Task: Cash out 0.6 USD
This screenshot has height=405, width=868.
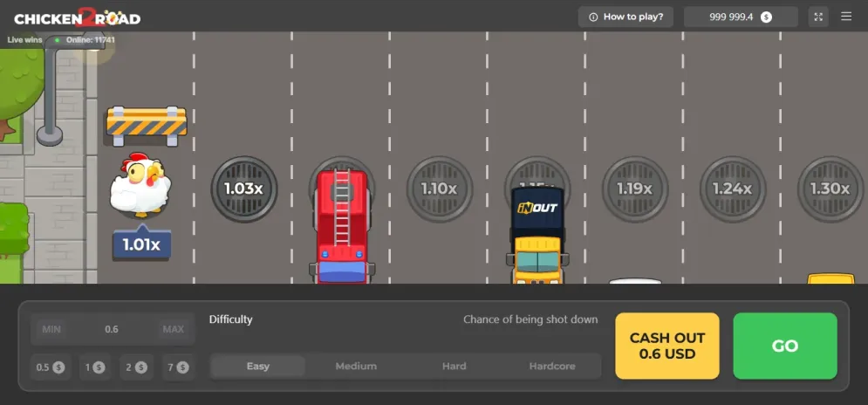Action: pyautogui.click(x=667, y=346)
